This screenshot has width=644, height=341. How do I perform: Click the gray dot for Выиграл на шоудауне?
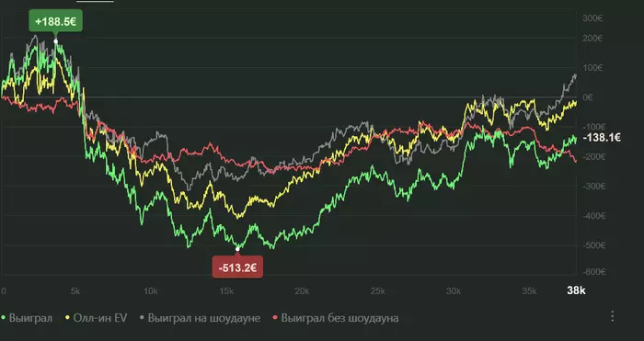coord(143,318)
